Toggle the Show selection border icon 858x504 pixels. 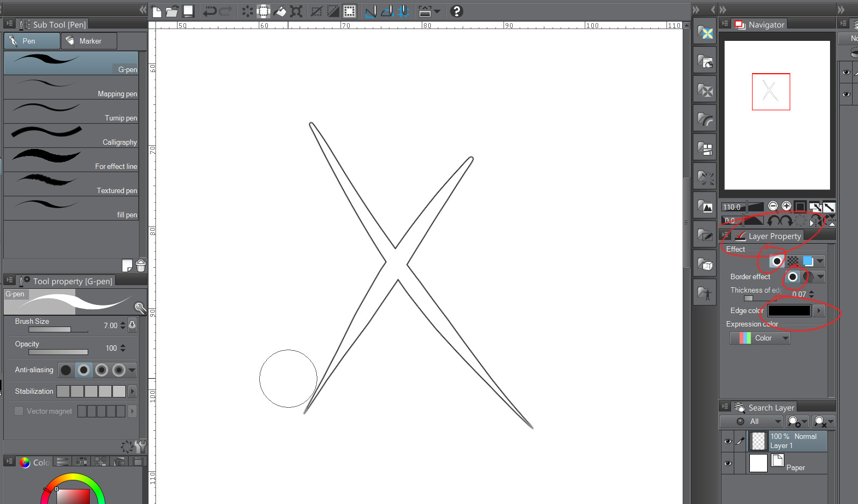coord(350,11)
